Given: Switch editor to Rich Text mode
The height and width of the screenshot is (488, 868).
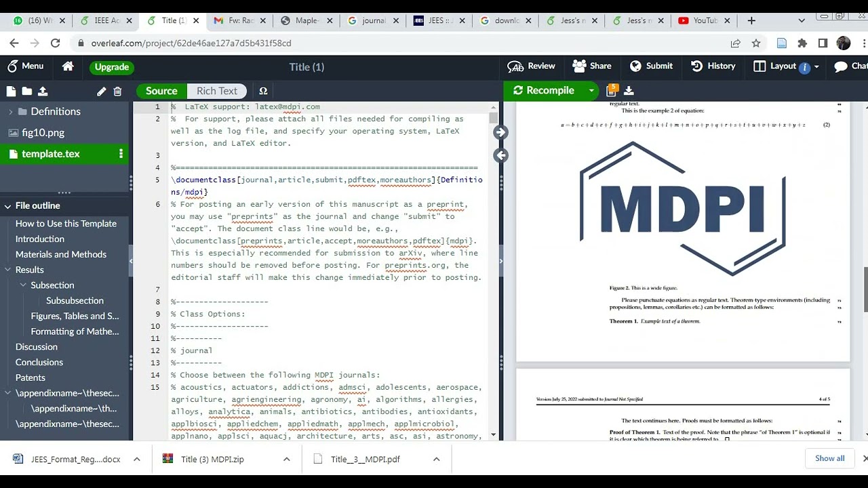Looking at the screenshot, I should click(217, 91).
